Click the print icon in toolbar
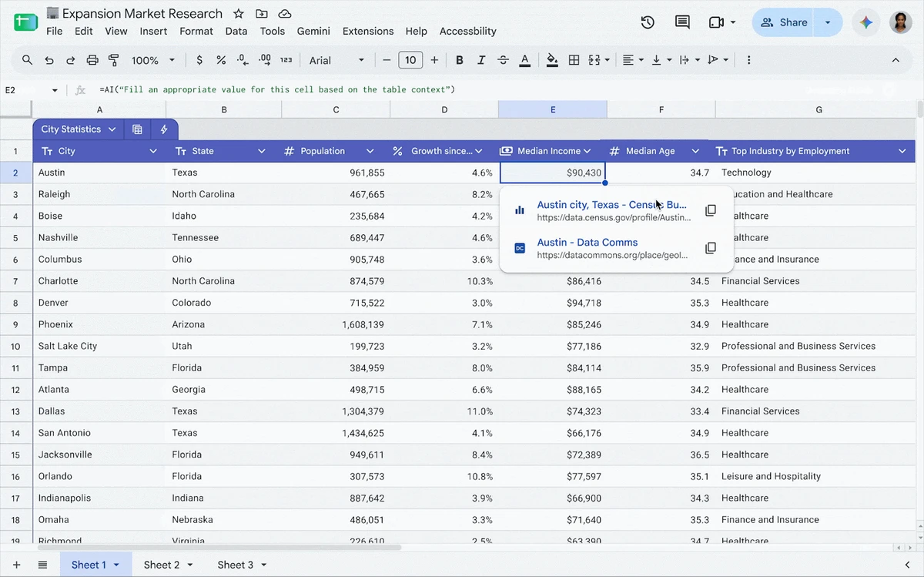Screen dimensions: 924x577 (92, 60)
